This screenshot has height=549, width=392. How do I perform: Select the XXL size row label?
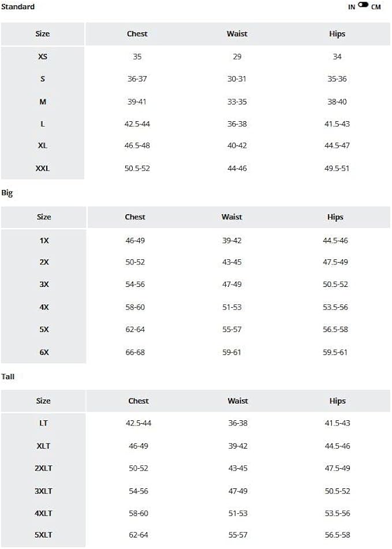[43, 169]
